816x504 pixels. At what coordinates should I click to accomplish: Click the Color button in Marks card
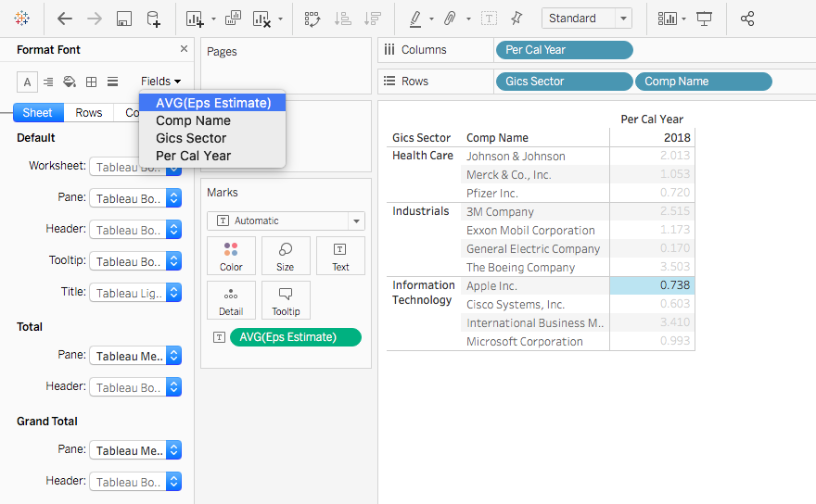tap(231, 256)
